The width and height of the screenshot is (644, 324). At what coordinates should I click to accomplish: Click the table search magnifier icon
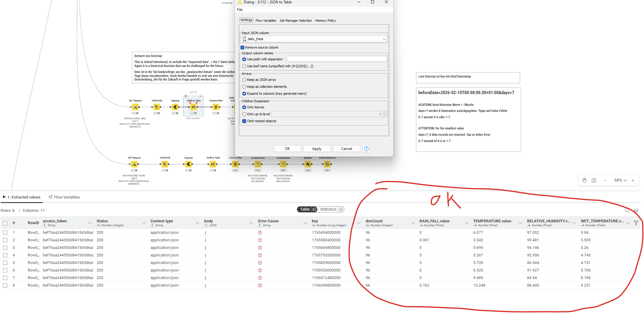tap(627, 210)
